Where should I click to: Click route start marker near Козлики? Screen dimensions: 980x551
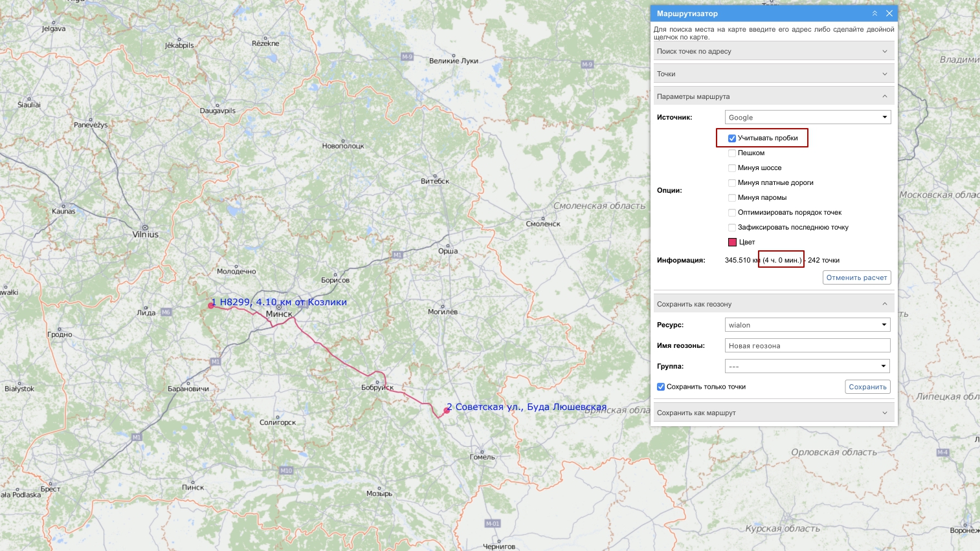tap(211, 305)
